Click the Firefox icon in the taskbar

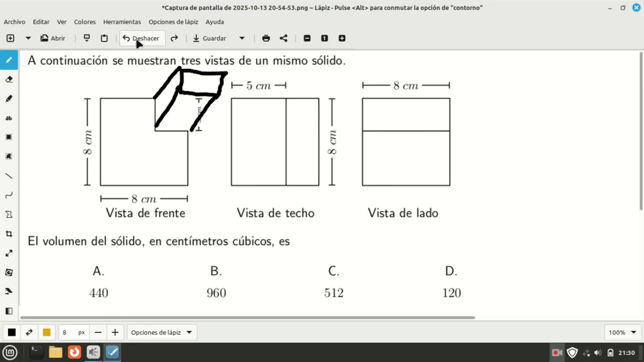tap(74, 352)
